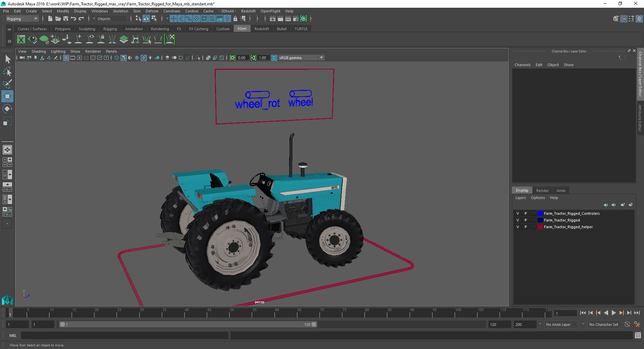Viewport: 644px width, 349px height.
Task: Play animation forwards
Action: (613, 313)
